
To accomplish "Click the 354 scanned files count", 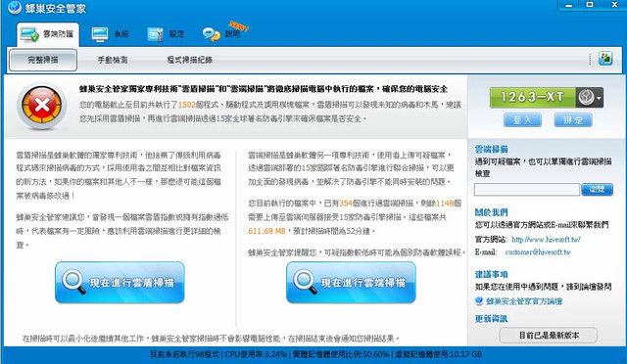I will coord(346,204).
